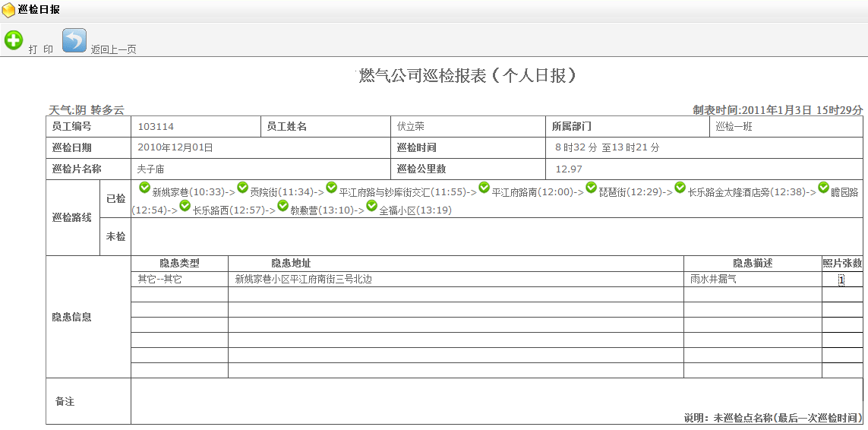Click the 员工姓名 label
This screenshot has width=868, height=430.
(287, 126)
